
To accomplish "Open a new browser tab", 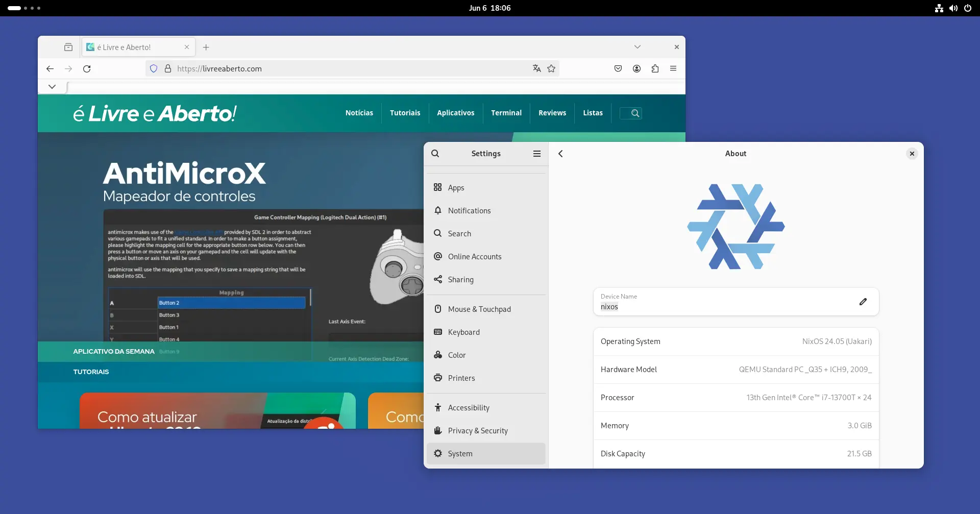I will click(x=206, y=47).
